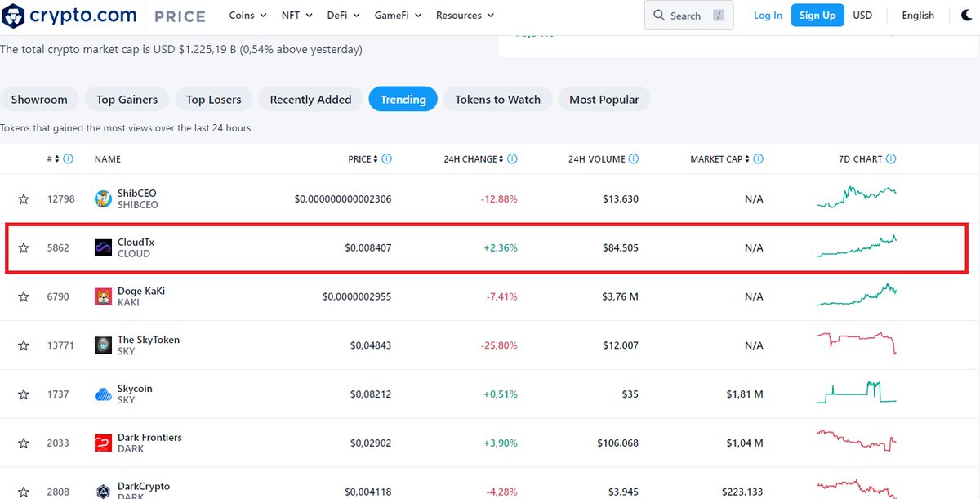Viewport: 980px width, 499px height.
Task: Change the USD currency selector
Action: 862,16
